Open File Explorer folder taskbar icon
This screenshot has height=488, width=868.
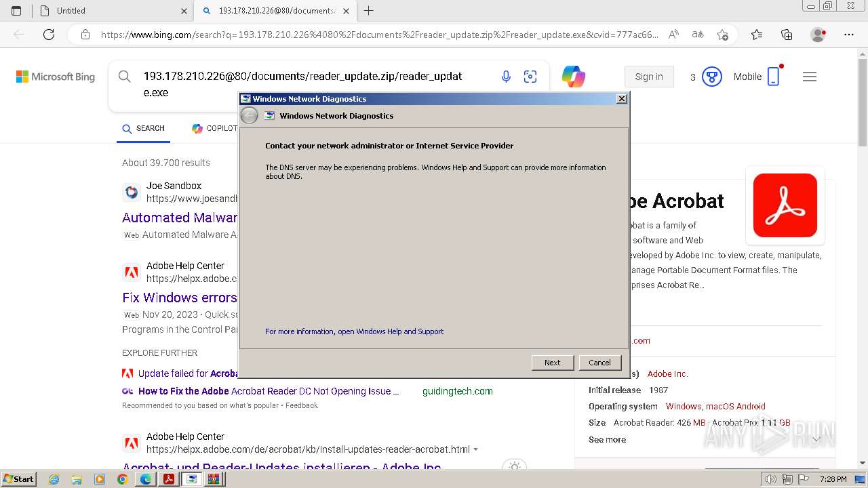(x=77, y=479)
